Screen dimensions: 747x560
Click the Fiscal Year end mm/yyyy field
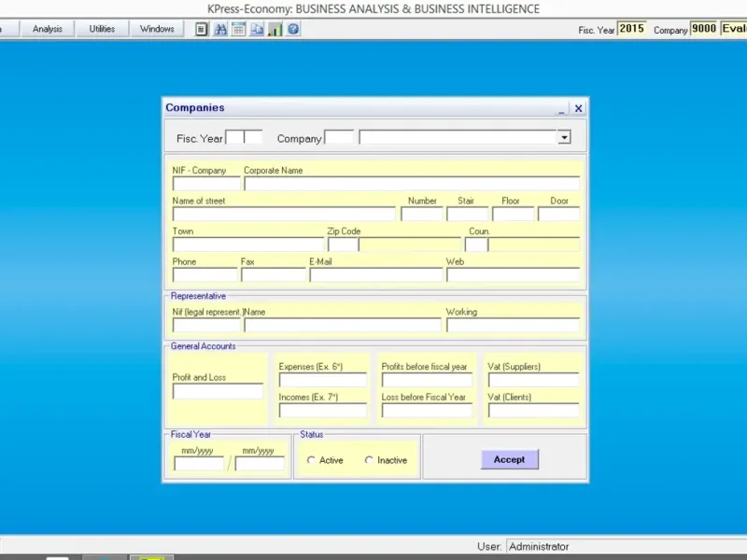click(x=260, y=464)
